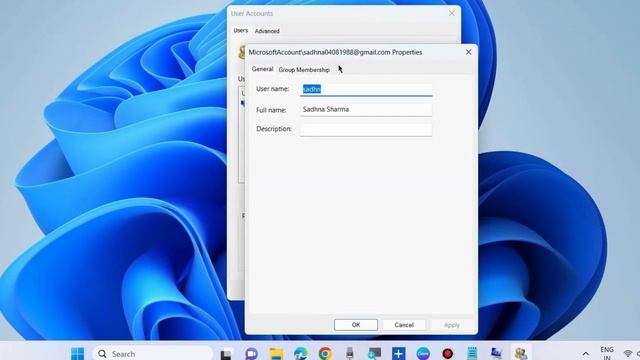Open the monitor app icon on the taskbar
Viewport: 640px width, 360px height.
pos(374,353)
